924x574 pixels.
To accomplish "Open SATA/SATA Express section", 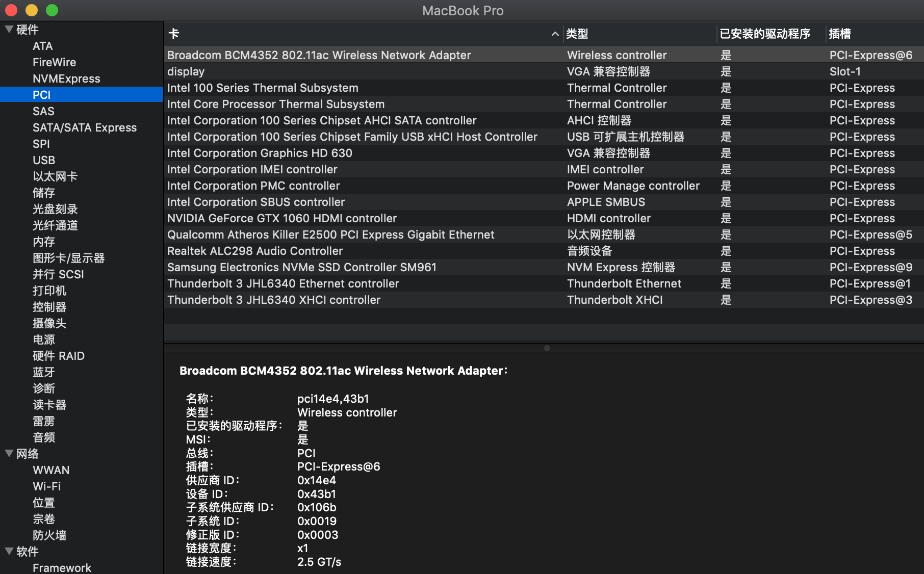I will click(x=85, y=127).
